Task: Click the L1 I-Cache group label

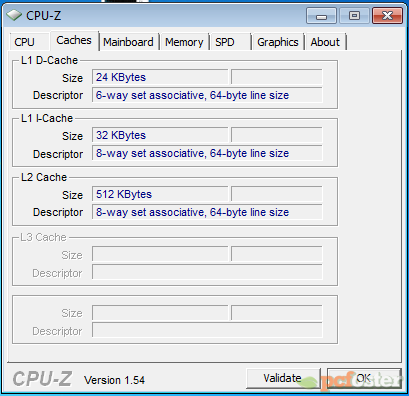Action: pos(47,118)
